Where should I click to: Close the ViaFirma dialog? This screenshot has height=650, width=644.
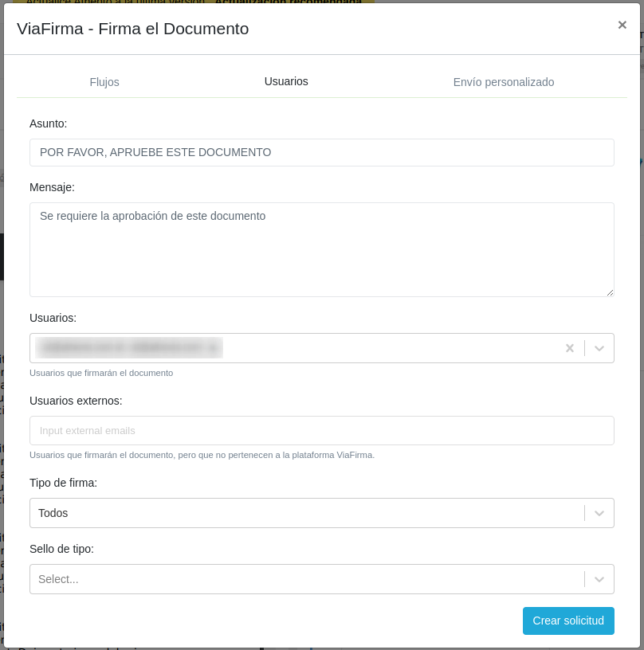coord(622,25)
